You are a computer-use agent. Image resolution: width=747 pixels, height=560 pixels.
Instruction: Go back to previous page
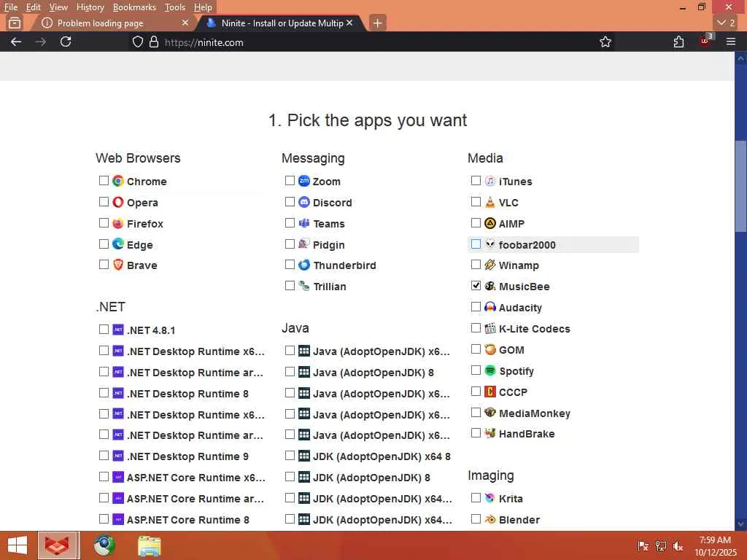(x=16, y=42)
